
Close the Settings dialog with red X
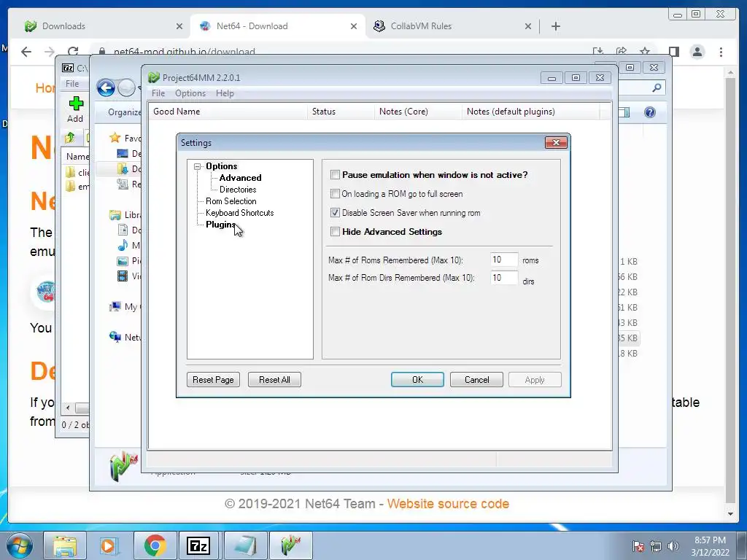tap(556, 142)
